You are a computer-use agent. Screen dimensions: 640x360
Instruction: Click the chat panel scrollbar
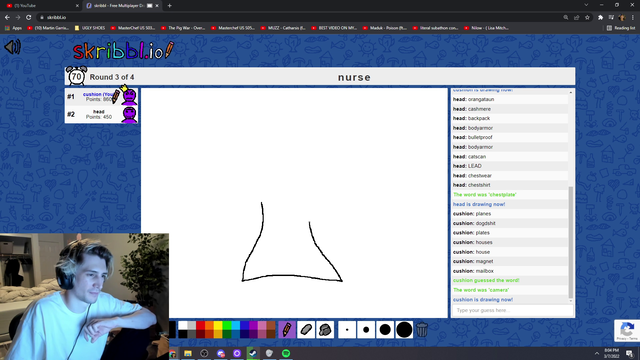point(571,242)
